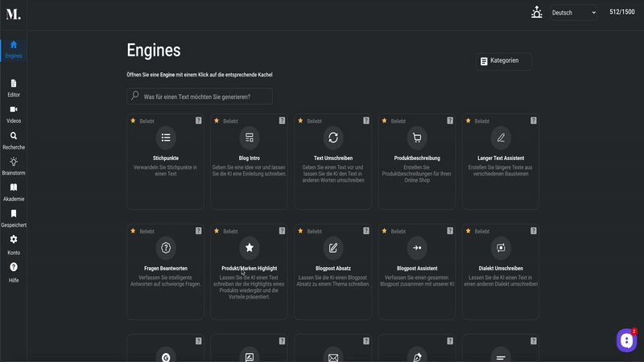The image size is (644, 362).
Task: Open the Fragen Beantworten question icon
Action: coord(166,248)
